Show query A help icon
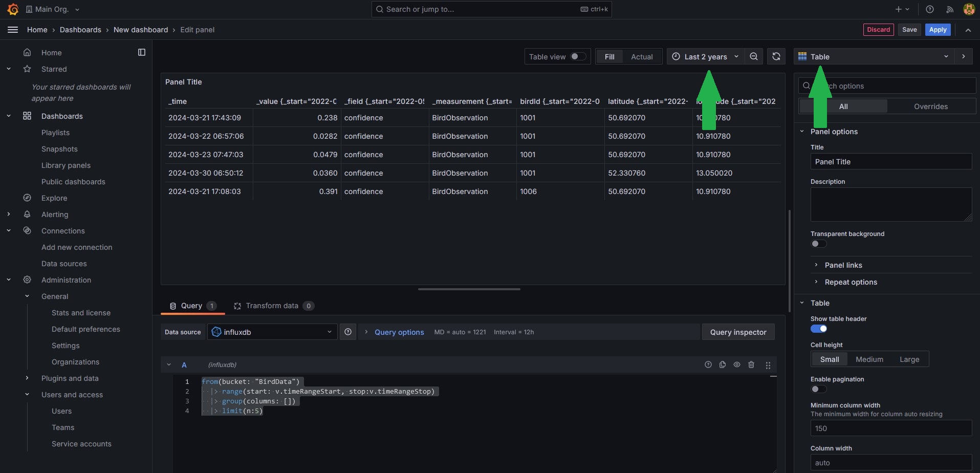 pos(708,364)
